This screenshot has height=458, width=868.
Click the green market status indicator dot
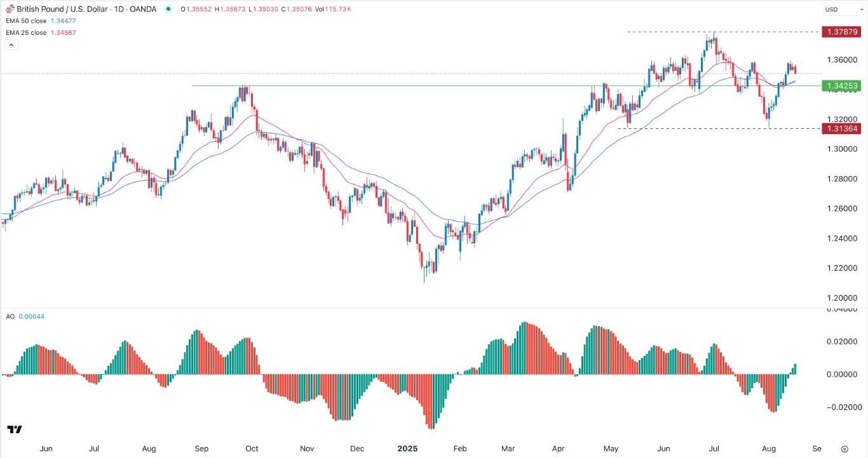[x=168, y=9]
